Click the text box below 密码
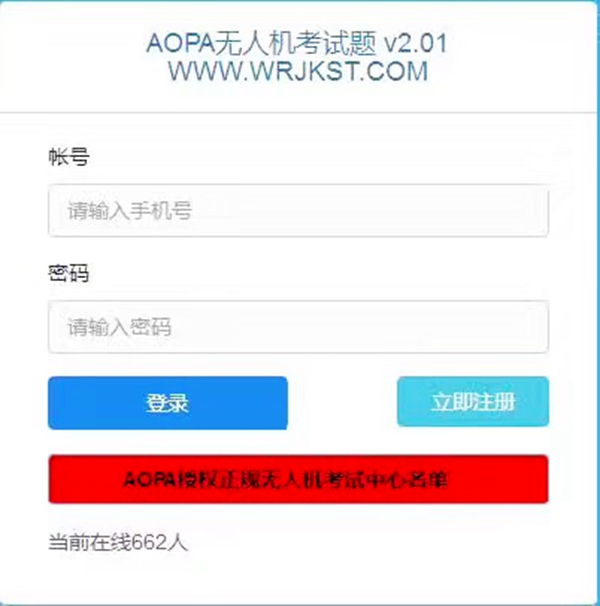 (x=298, y=327)
